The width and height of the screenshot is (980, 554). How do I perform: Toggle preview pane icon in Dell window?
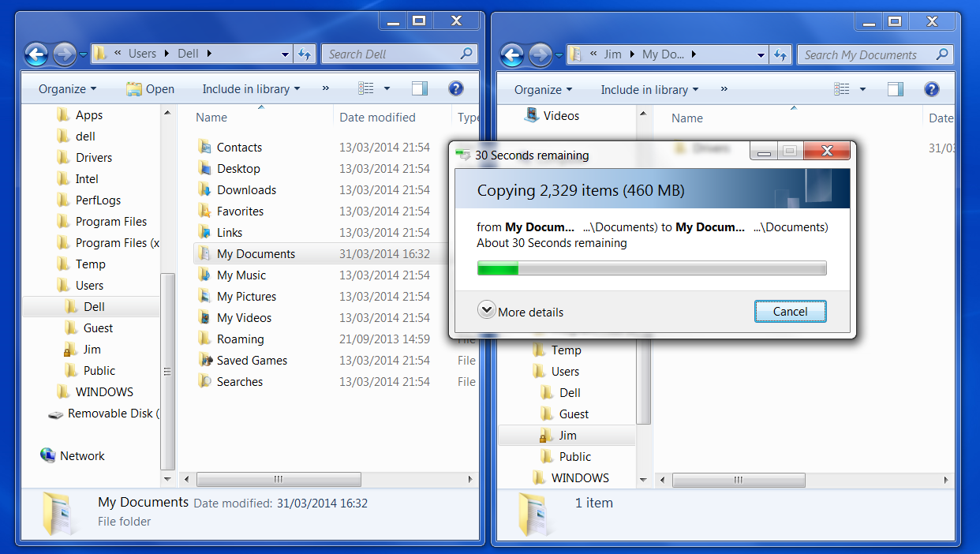coord(419,88)
